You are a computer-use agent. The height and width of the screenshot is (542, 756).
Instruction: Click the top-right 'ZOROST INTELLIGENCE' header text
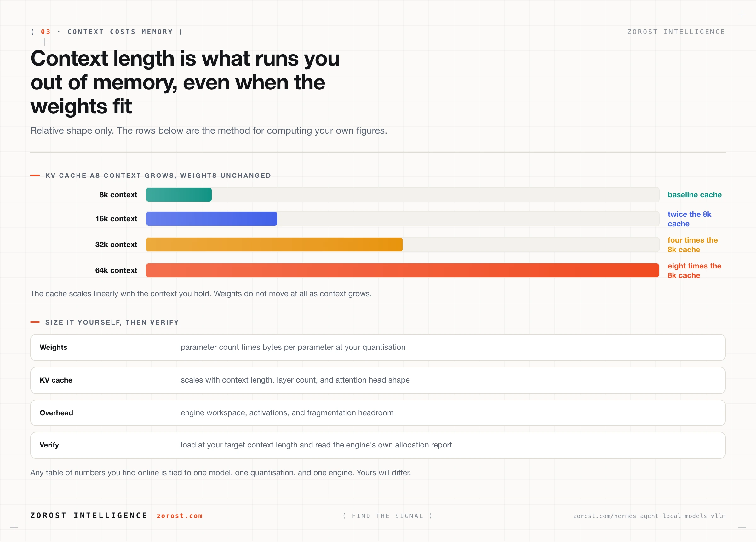coord(676,32)
